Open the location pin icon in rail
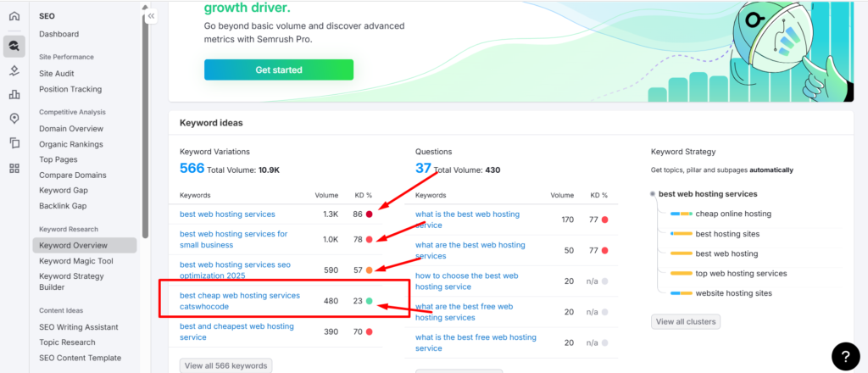Screen dimensions: 868x373 coord(14,119)
